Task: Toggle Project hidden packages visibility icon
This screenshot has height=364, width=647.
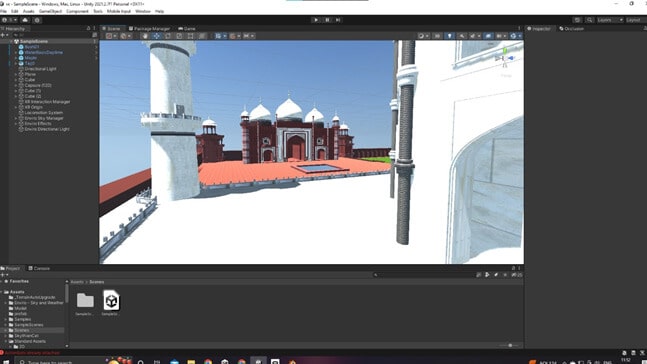Action: point(517,275)
